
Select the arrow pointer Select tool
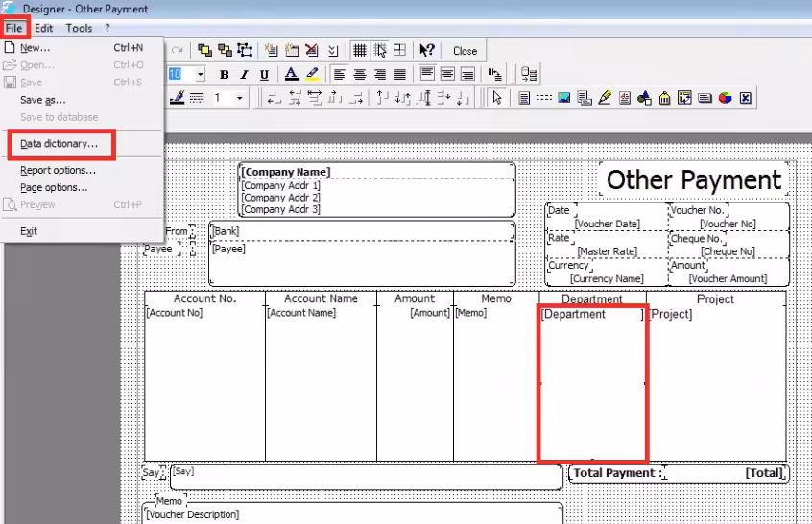click(x=497, y=98)
